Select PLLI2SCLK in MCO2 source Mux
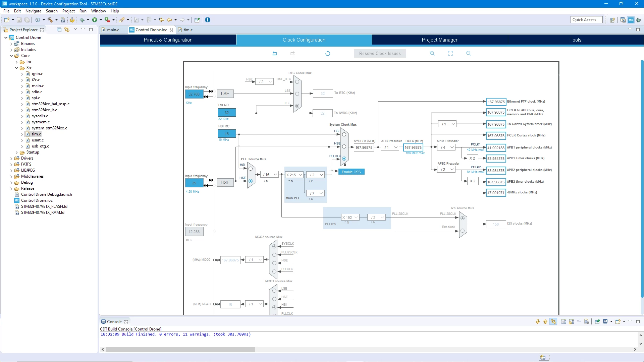The image size is (644, 362). point(274,255)
